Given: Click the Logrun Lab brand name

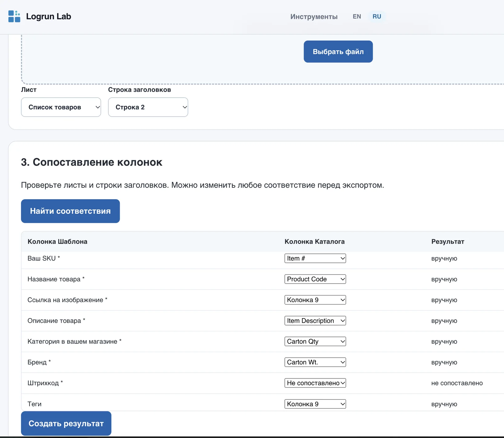Looking at the screenshot, I should pos(49,16).
